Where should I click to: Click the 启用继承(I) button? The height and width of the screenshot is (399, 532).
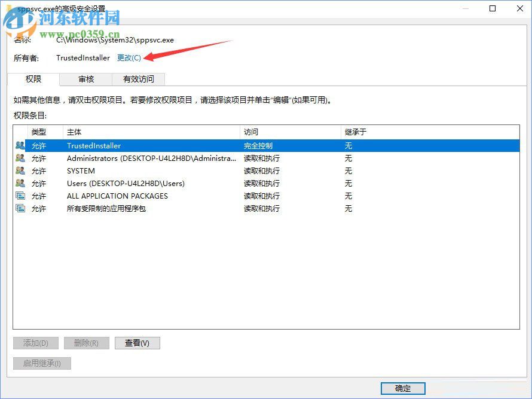(x=41, y=363)
